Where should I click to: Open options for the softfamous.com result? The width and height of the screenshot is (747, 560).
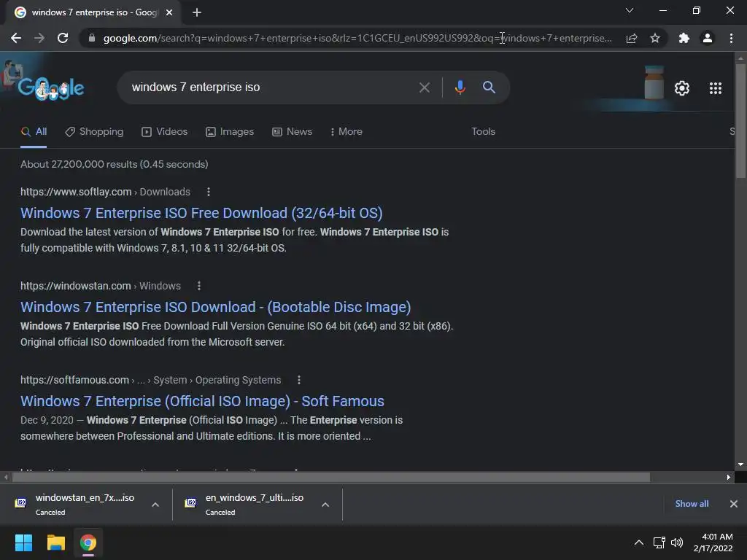[x=298, y=380]
